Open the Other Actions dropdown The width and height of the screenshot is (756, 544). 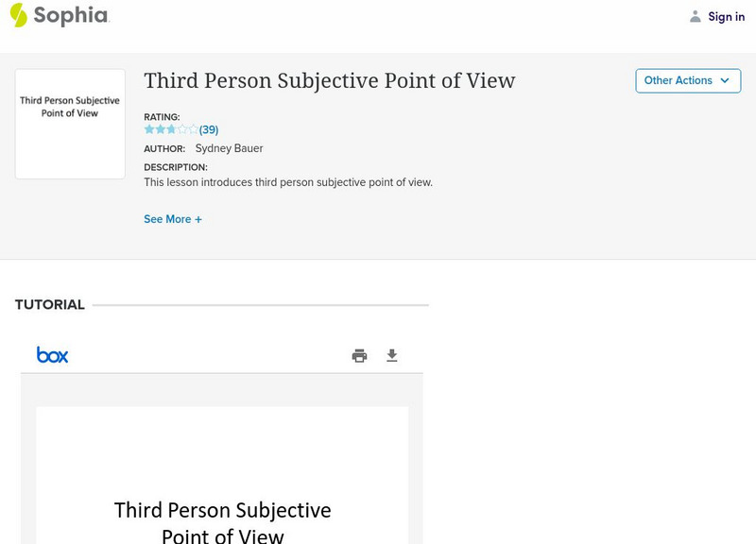(x=687, y=81)
